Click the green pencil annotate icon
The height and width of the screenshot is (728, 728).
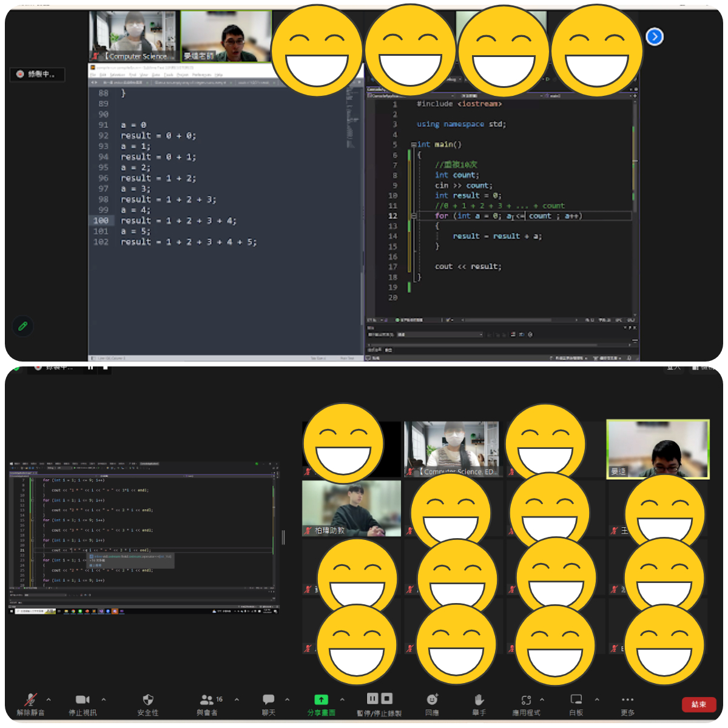point(23,326)
